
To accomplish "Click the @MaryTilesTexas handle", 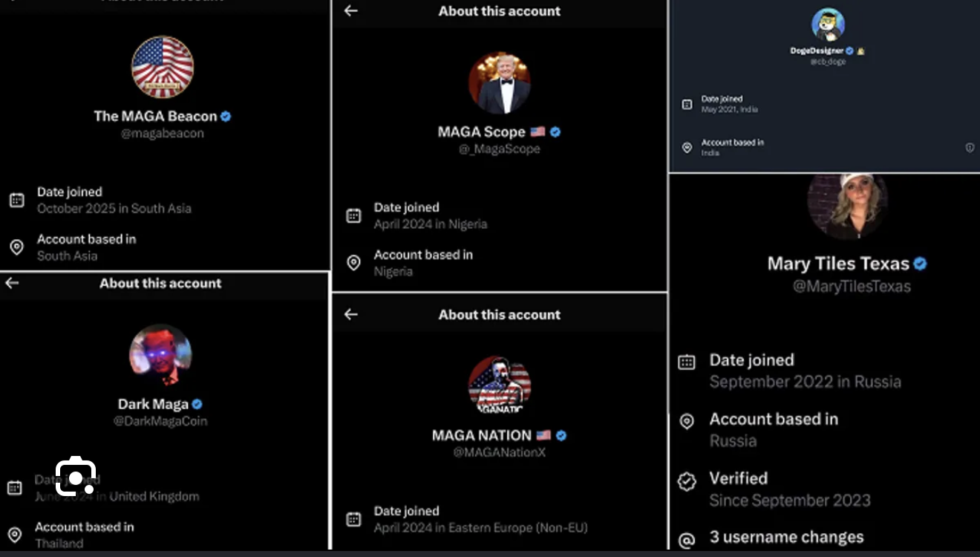I will (852, 286).
